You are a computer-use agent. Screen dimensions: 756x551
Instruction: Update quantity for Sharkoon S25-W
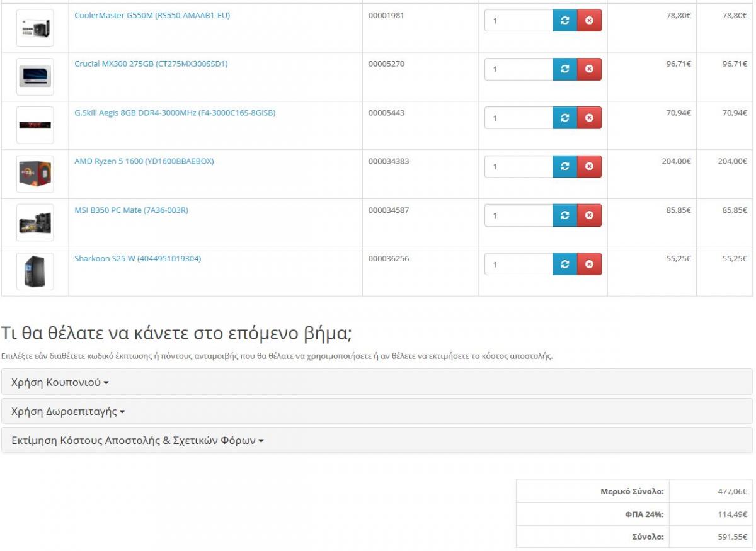[x=565, y=264]
